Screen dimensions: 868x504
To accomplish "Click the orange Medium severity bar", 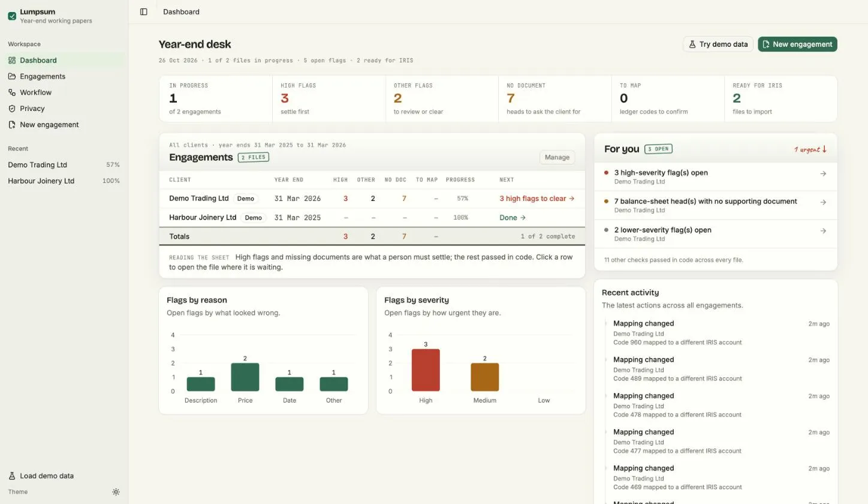I will point(485,377).
